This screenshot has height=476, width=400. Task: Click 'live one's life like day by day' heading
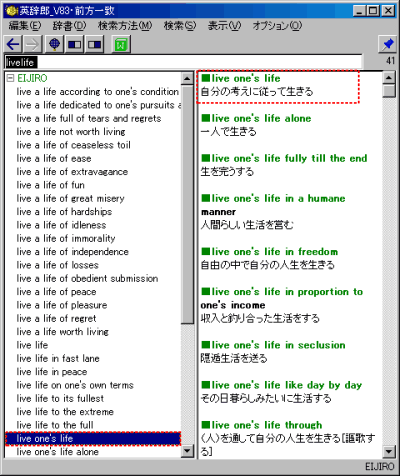click(x=282, y=385)
